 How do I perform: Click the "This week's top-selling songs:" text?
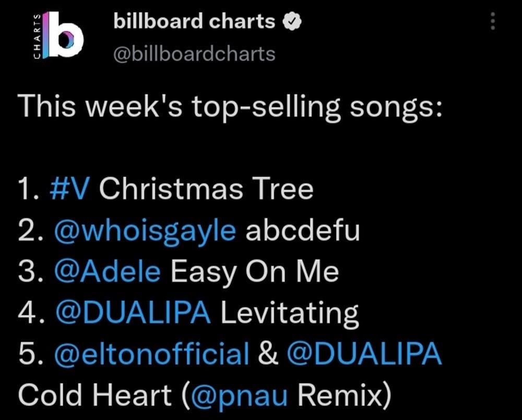[x=231, y=107]
